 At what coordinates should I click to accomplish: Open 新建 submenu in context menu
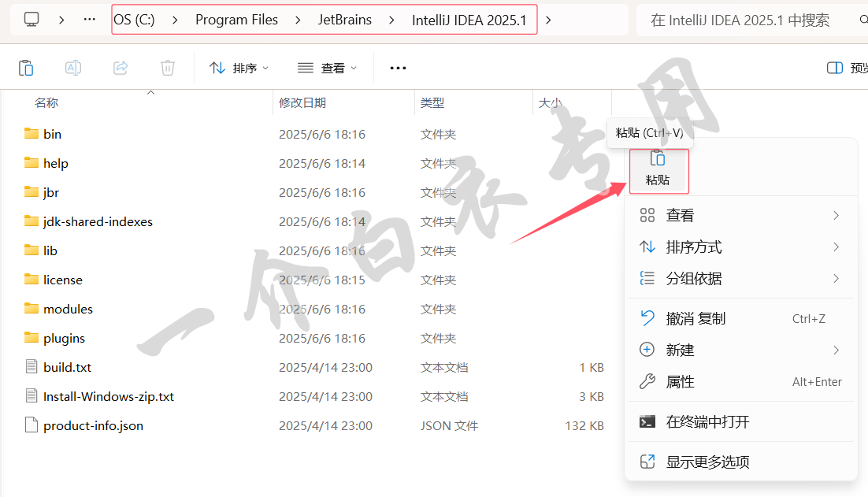click(x=740, y=350)
